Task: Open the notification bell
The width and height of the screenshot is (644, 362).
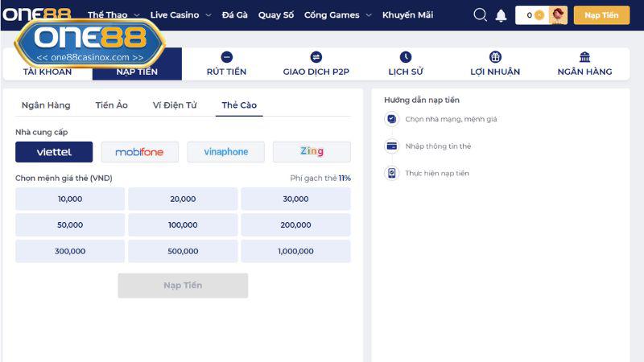Action: click(x=501, y=15)
